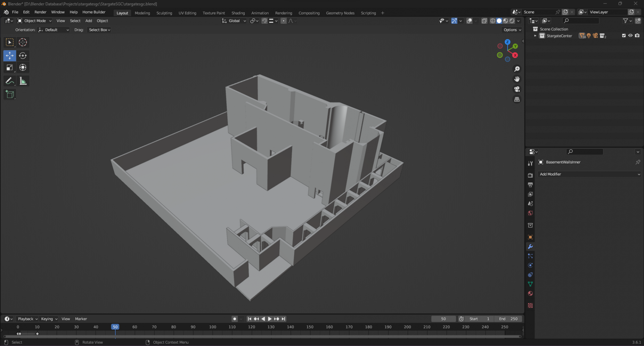The image size is (644, 346).
Task: Activate the Measure tool
Action: pyautogui.click(x=23, y=81)
